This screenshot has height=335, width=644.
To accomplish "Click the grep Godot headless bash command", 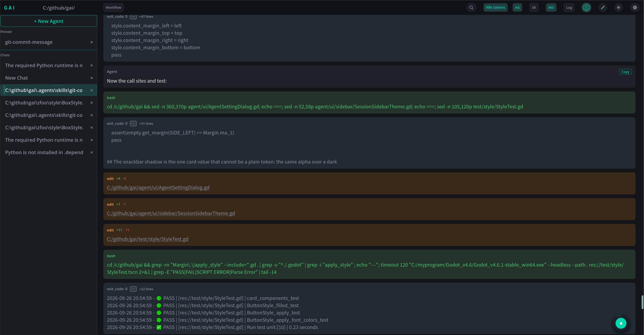I will [369, 264].
